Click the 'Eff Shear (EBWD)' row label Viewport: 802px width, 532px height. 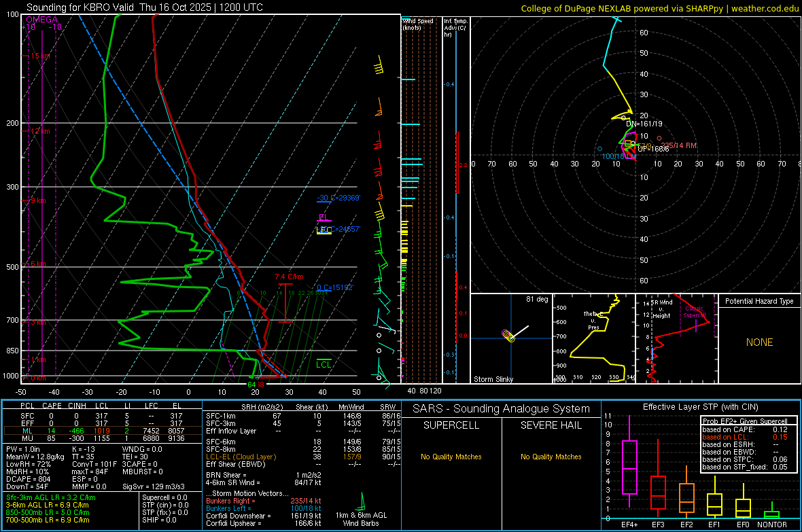[236, 465]
